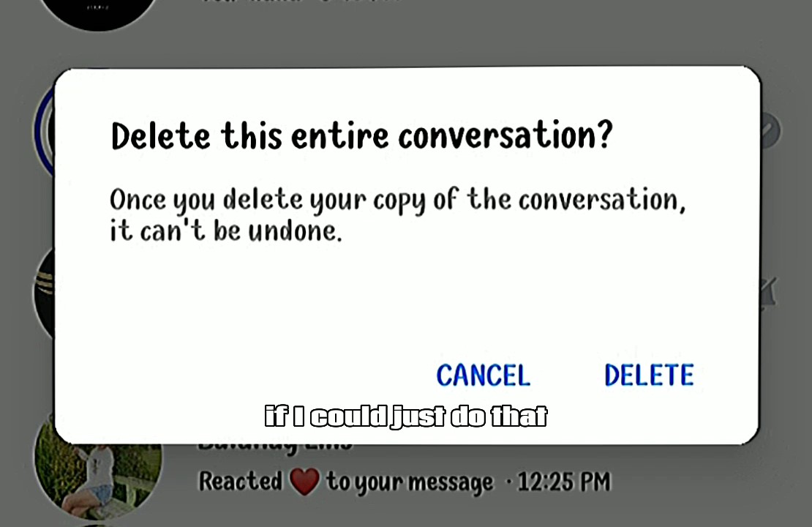Open the black gold-striped profile avatar
The width and height of the screenshot is (812, 527).
click(44, 293)
